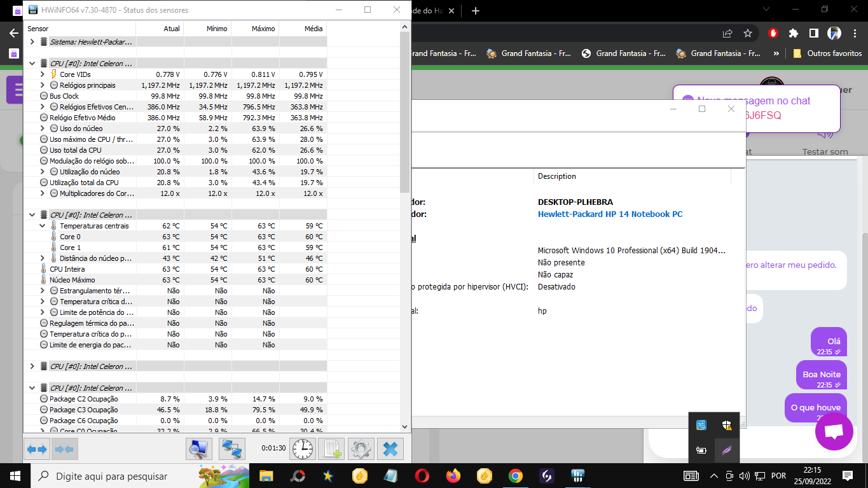This screenshot has width=868, height=488.
Task: Open the HWiNFO remote network monitoring icon
Action: pos(232,449)
